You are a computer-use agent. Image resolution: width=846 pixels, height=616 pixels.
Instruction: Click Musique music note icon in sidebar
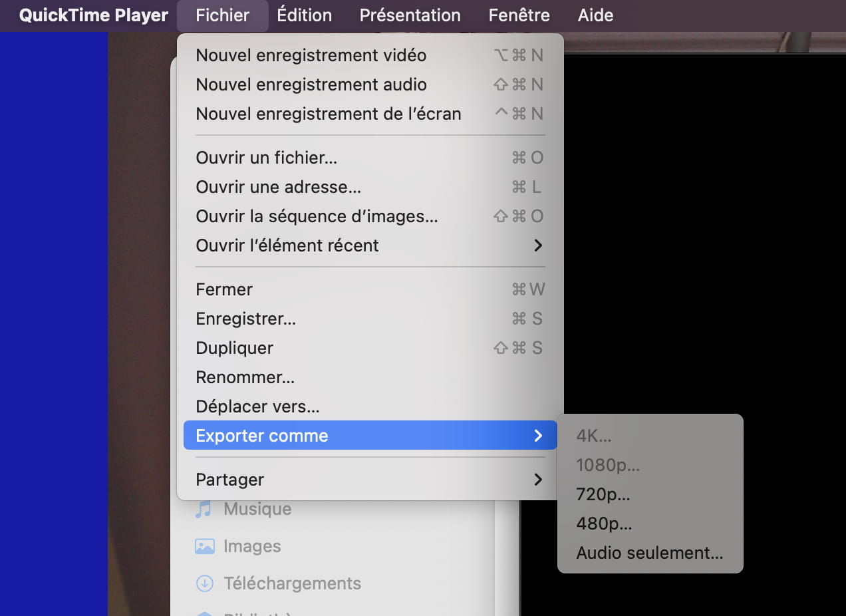point(204,510)
